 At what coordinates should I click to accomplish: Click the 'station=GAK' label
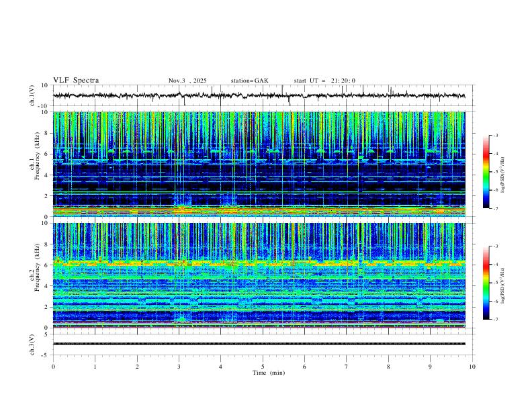[x=249, y=81]
